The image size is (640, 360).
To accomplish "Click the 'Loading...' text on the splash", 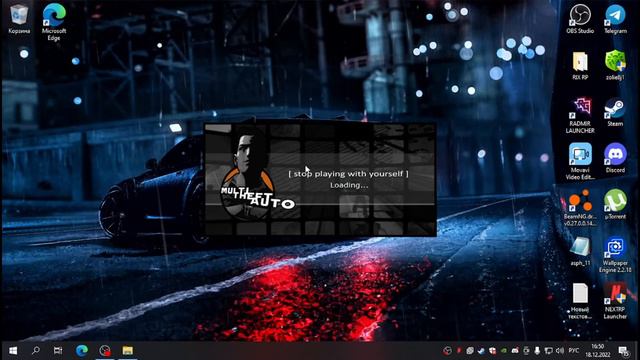I will [349, 185].
